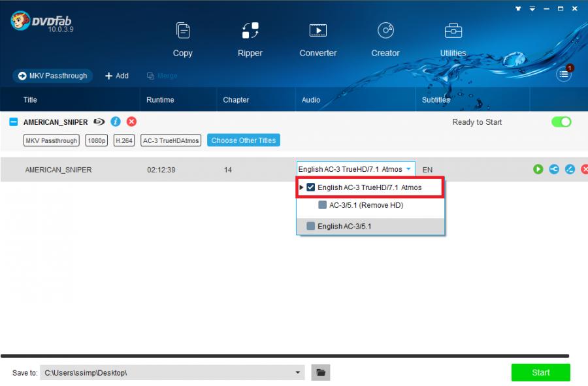Screen dimensions: 588x386
Task: Toggle the green Ready to Start switch
Action: pos(561,121)
